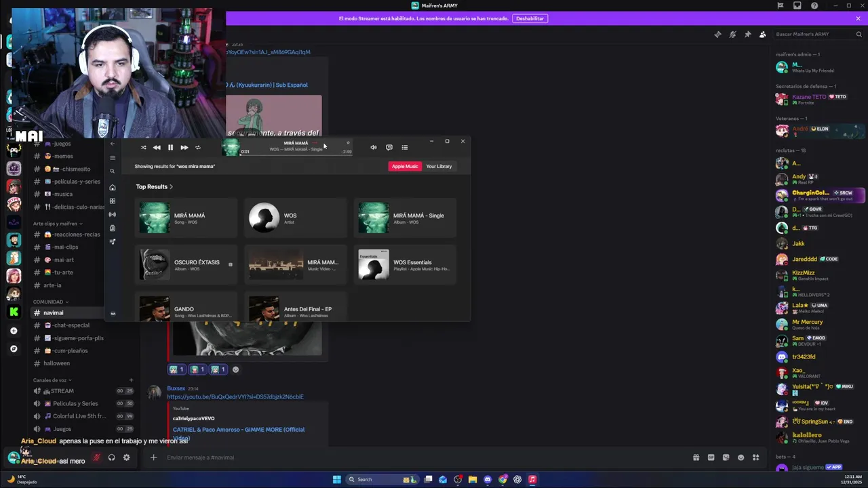Show lyrics panel in music player

pos(389,147)
